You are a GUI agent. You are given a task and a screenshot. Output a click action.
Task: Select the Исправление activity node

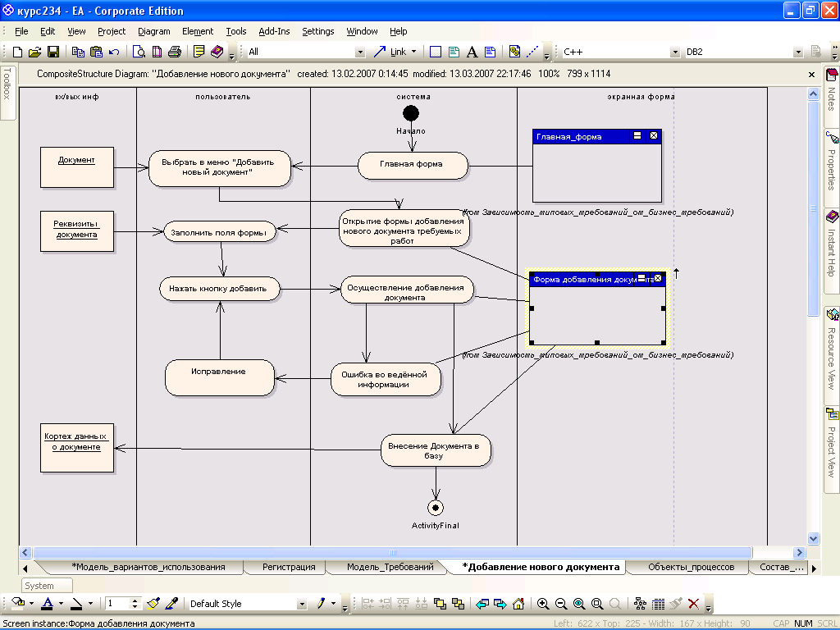(x=220, y=377)
